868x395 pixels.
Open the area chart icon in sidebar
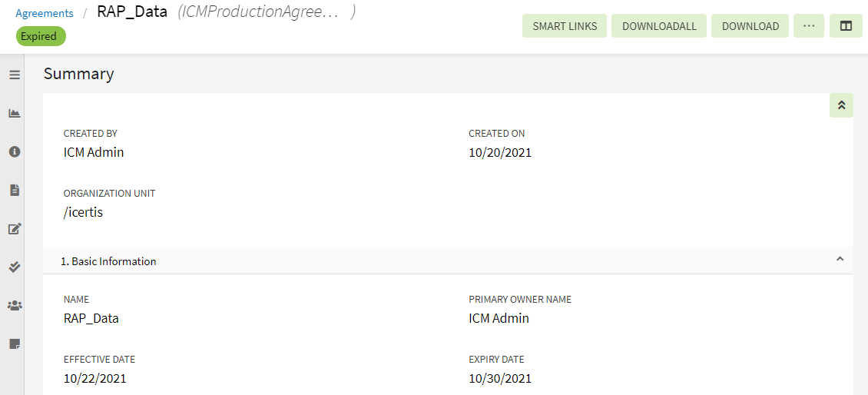pyautogui.click(x=14, y=113)
